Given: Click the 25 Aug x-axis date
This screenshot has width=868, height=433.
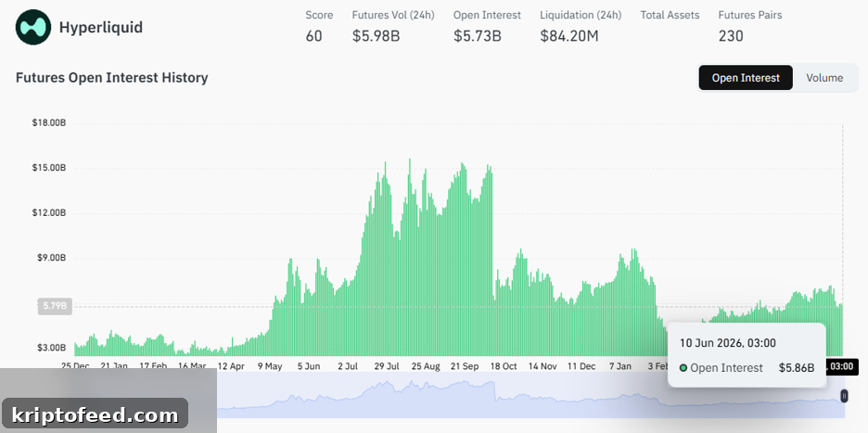Looking at the screenshot, I should coord(426,366).
